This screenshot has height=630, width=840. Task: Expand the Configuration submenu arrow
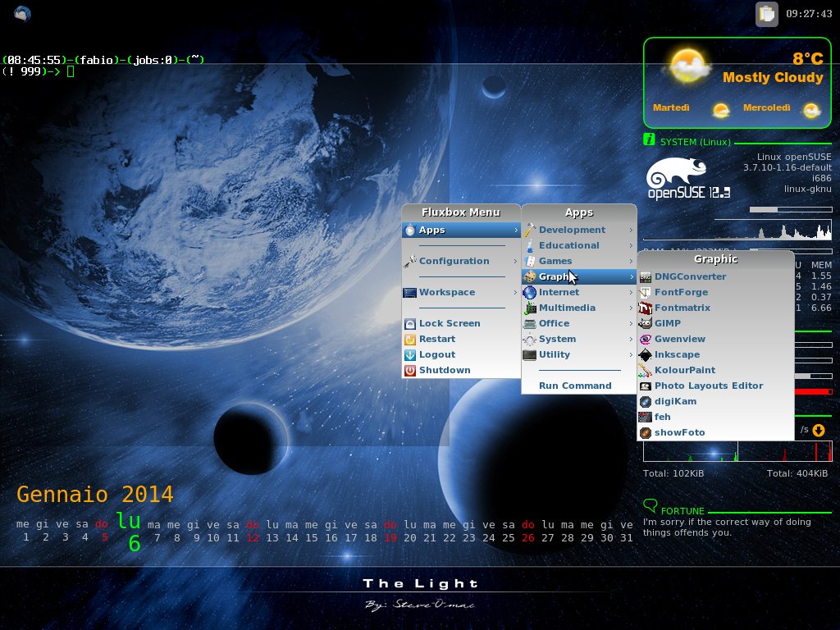tap(515, 262)
